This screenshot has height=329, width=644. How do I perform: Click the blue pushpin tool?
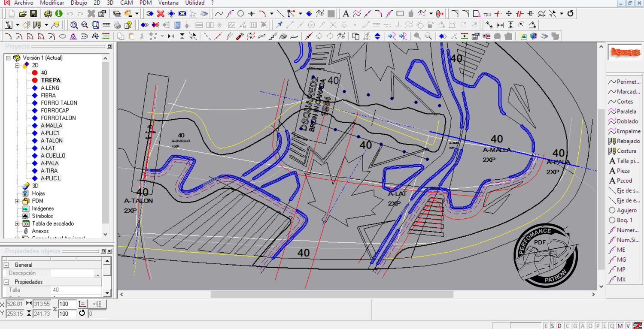[x=279, y=25]
